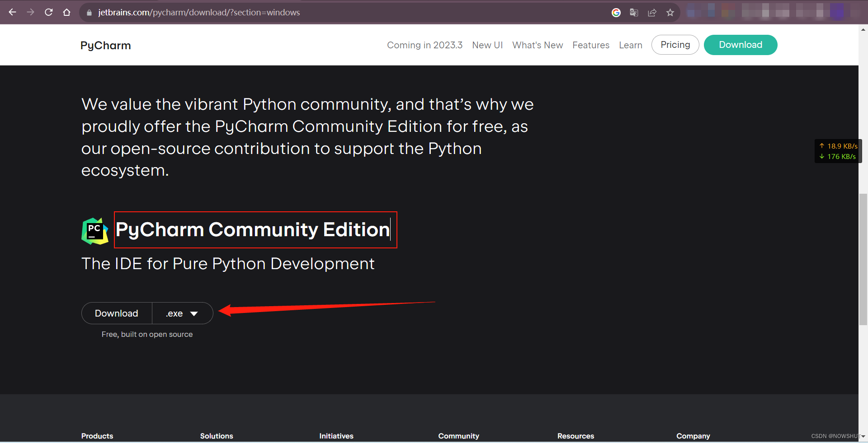Click the Resources footer heading
Screen dimensions: 868x443
coord(576,436)
